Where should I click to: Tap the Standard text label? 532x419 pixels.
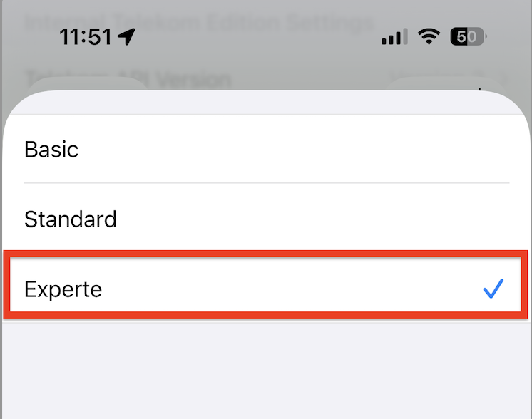pyautogui.click(x=71, y=218)
